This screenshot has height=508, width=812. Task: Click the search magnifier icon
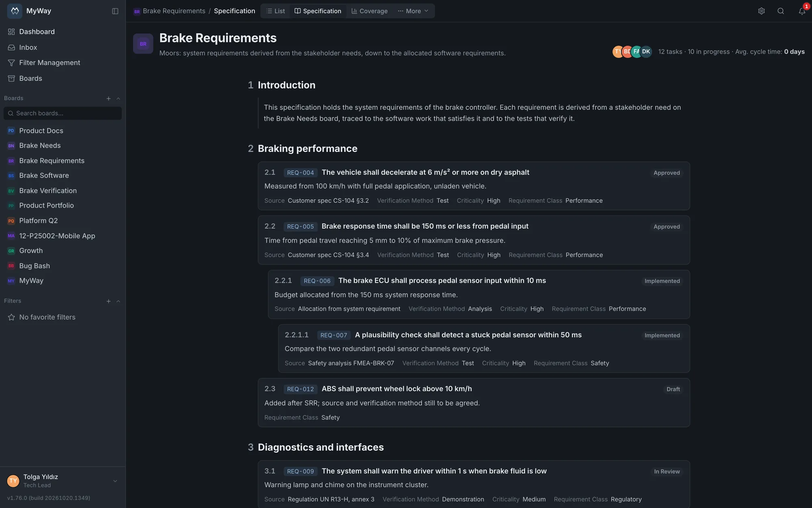[781, 11]
